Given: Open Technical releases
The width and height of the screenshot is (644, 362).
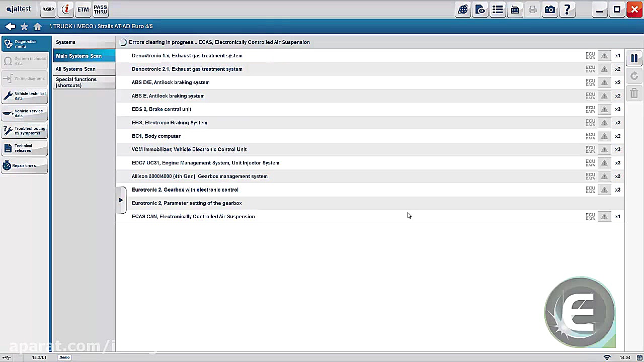Looking at the screenshot, I should [x=25, y=148].
